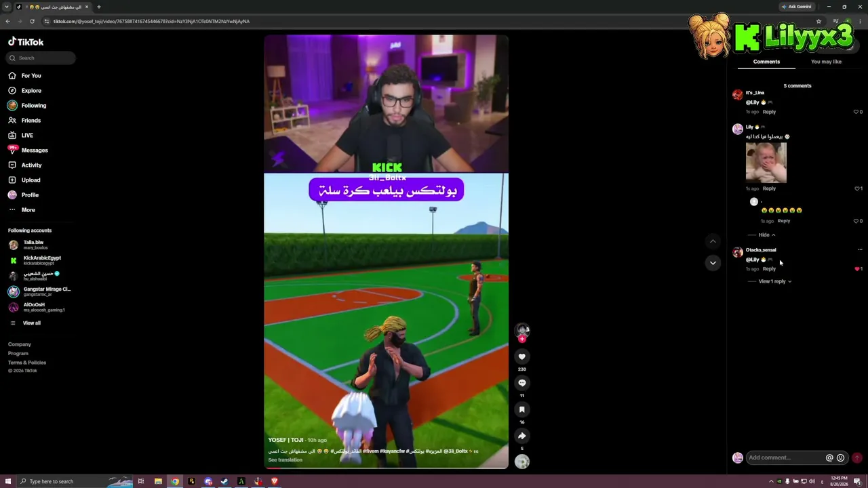The height and width of the screenshot is (488, 868).
Task: Open the Windows Start menu
Action: tap(8, 481)
